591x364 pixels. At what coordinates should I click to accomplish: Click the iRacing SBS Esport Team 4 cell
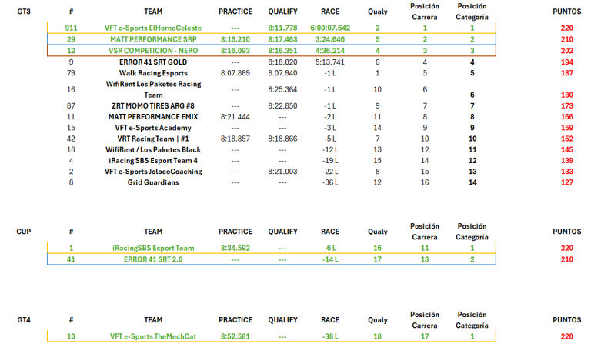click(153, 160)
